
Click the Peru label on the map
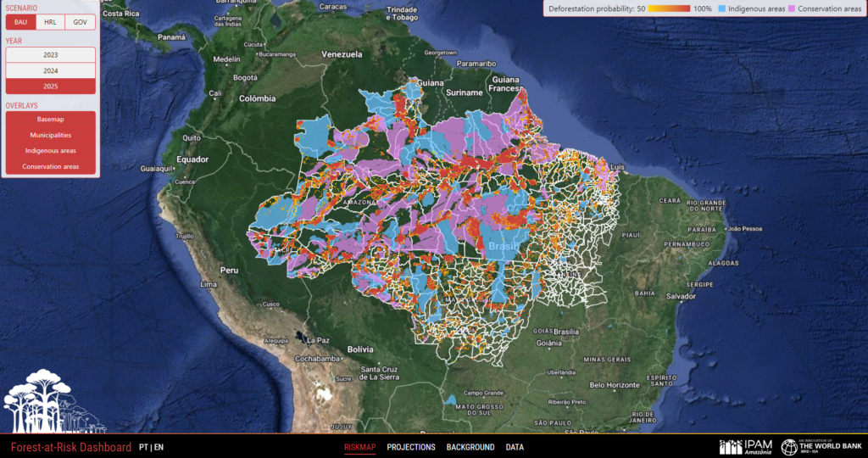tap(229, 271)
